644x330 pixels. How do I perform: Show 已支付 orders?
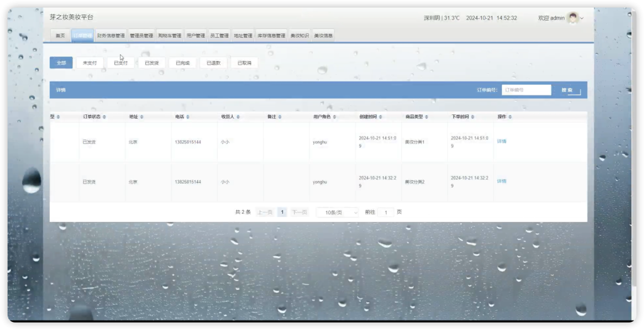[121, 63]
